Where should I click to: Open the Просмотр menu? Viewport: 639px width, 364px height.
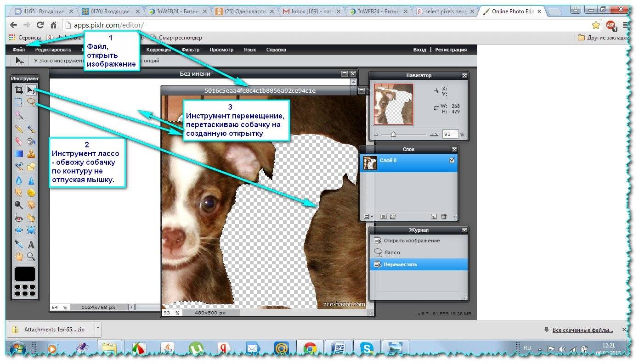pyautogui.click(x=221, y=50)
